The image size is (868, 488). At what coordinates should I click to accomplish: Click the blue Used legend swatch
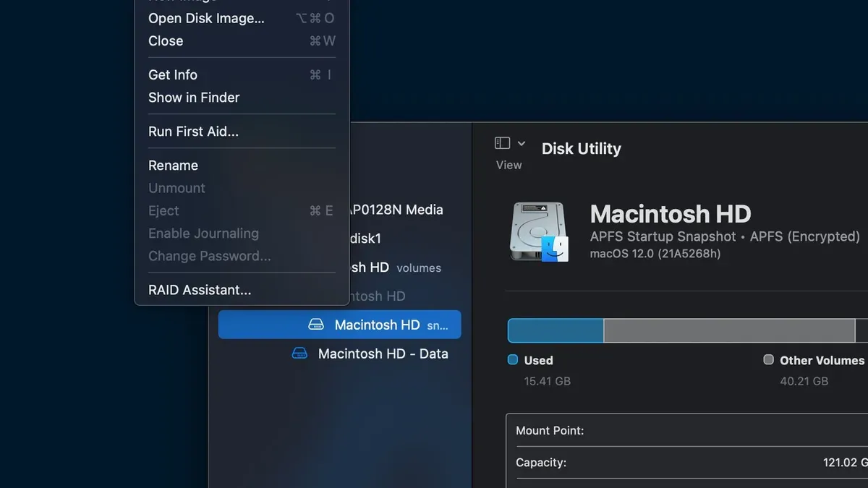pyautogui.click(x=513, y=359)
